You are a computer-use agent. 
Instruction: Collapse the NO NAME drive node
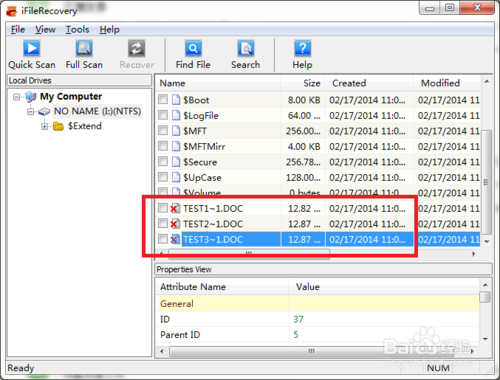[x=30, y=111]
